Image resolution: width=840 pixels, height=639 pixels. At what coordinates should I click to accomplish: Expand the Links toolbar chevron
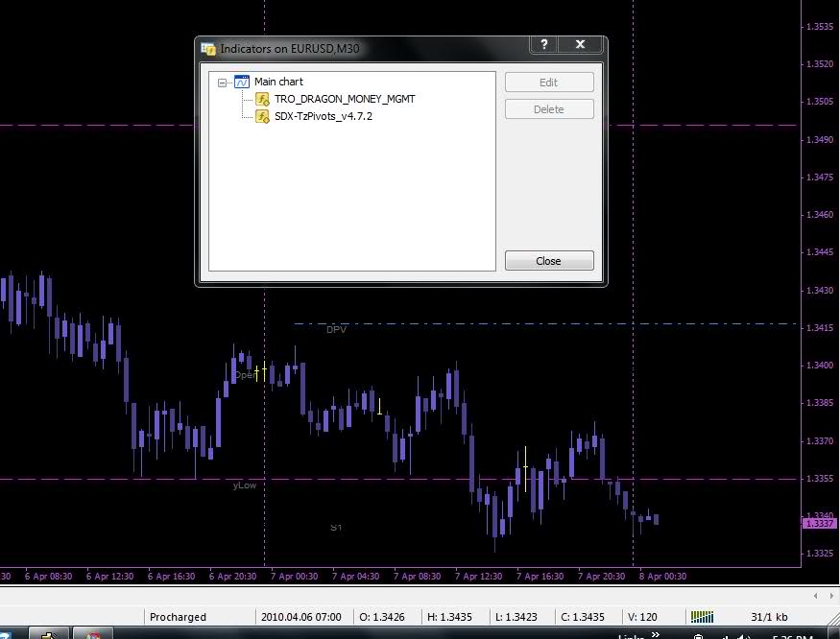click(x=657, y=635)
